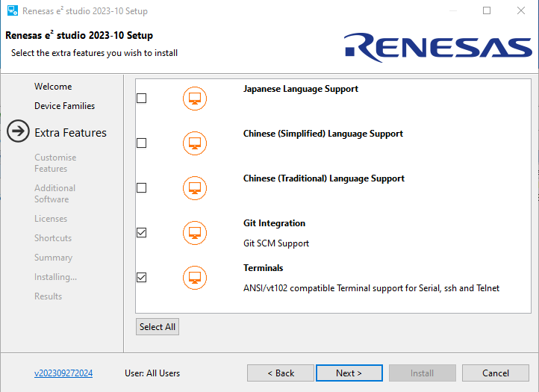Viewport: 539px width, 392px height.
Task: Disable the Terminals feature checkbox
Action: 142,278
